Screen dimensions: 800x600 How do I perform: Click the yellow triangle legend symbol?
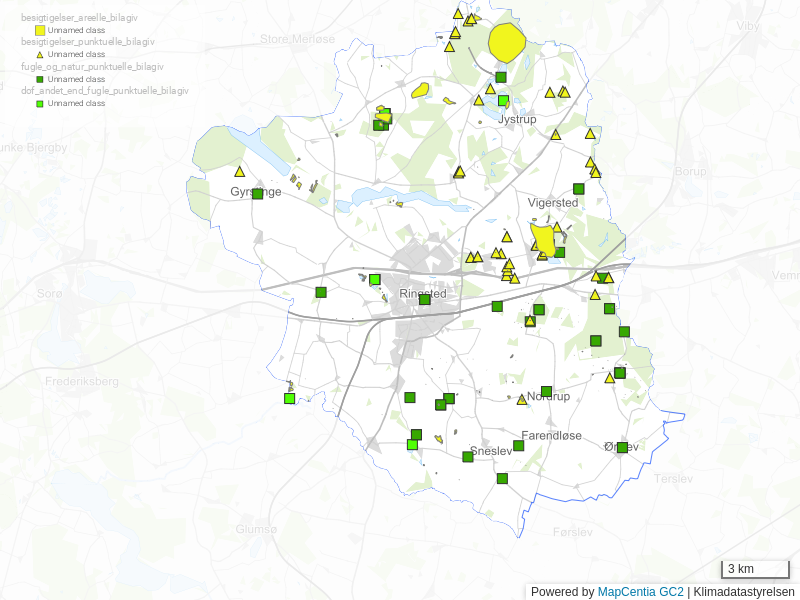pyautogui.click(x=40, y=54)
